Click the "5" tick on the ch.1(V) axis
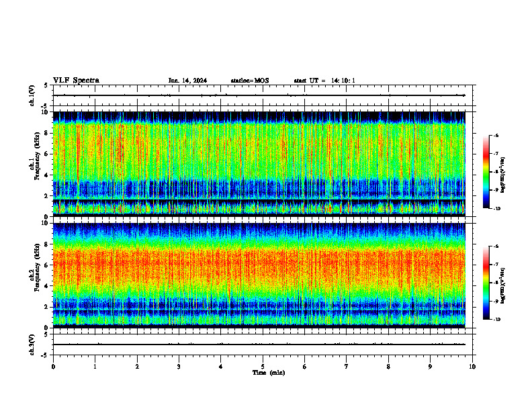Screen dimensions: 532x411 click(46, 86)
